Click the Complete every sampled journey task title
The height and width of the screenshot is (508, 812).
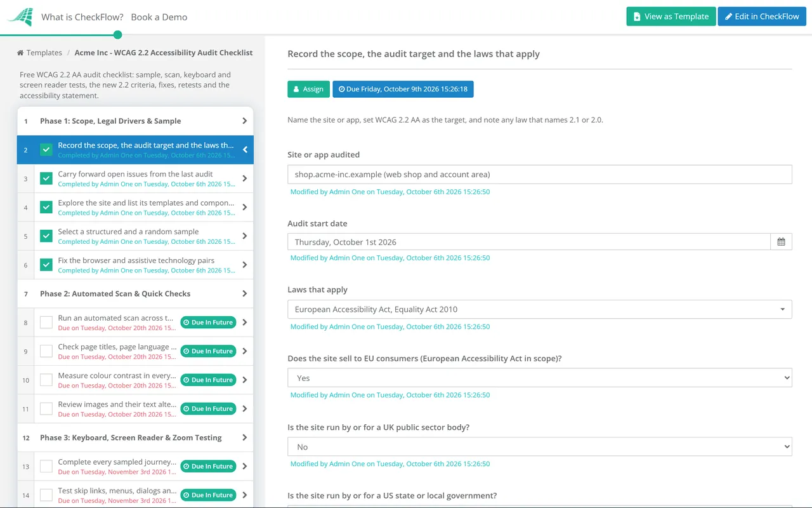117,462
